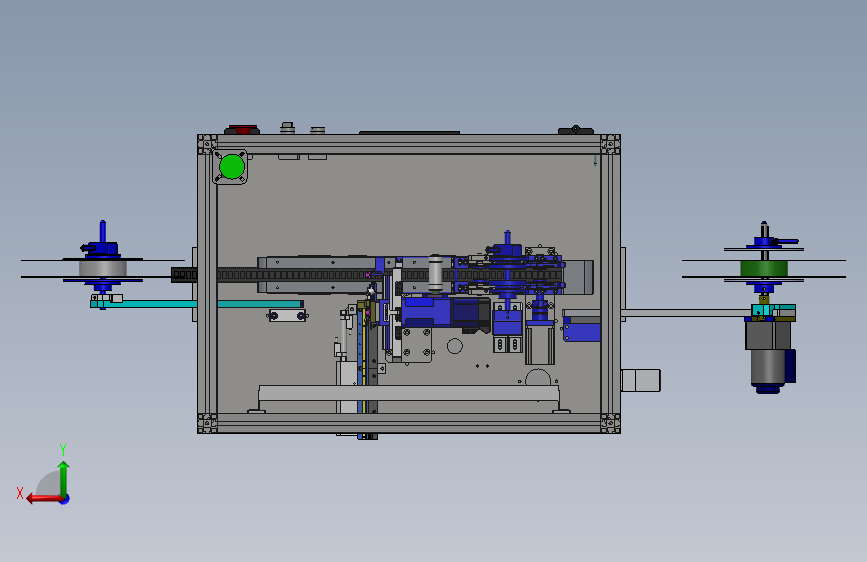Select the white vertical roller on the rail

click(436, 273)
